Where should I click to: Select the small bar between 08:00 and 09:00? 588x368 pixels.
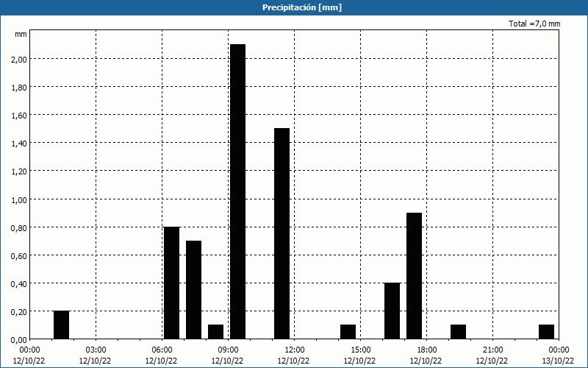tap(215, 332)
